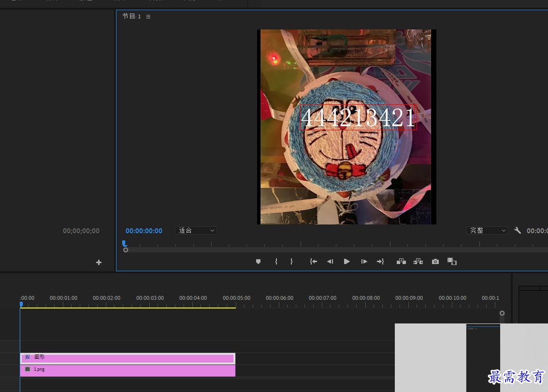Select the 444213421 text in the preview
The image size is (548, 392).
click(x=358, y=117)
